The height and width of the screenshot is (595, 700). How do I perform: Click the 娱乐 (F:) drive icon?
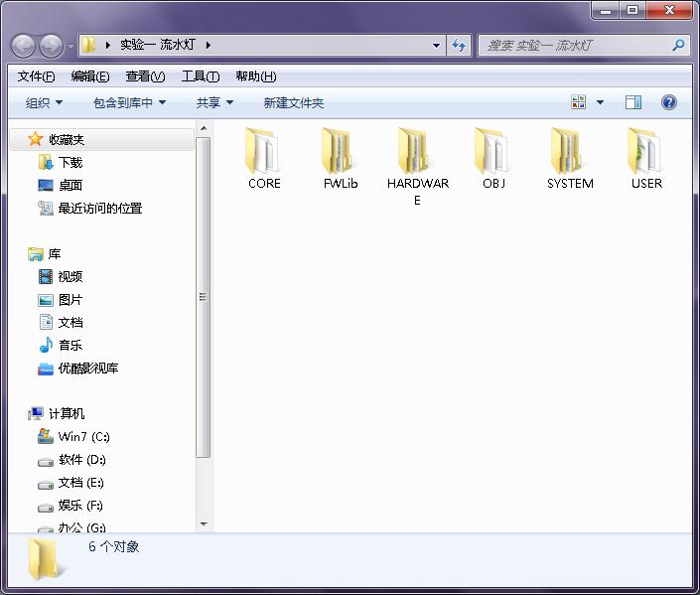46,507
